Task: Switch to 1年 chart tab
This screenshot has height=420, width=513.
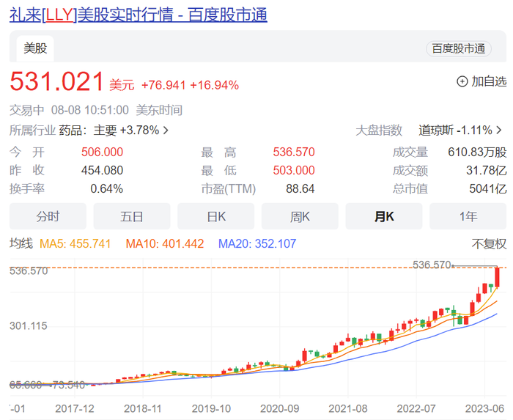Action: point(468,216)
